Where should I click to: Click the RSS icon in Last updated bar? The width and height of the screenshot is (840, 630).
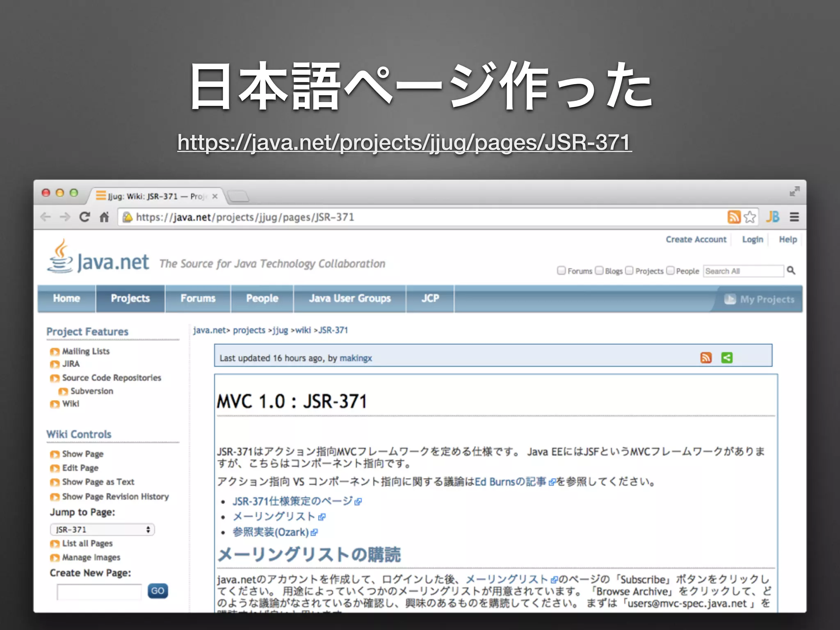706,358
